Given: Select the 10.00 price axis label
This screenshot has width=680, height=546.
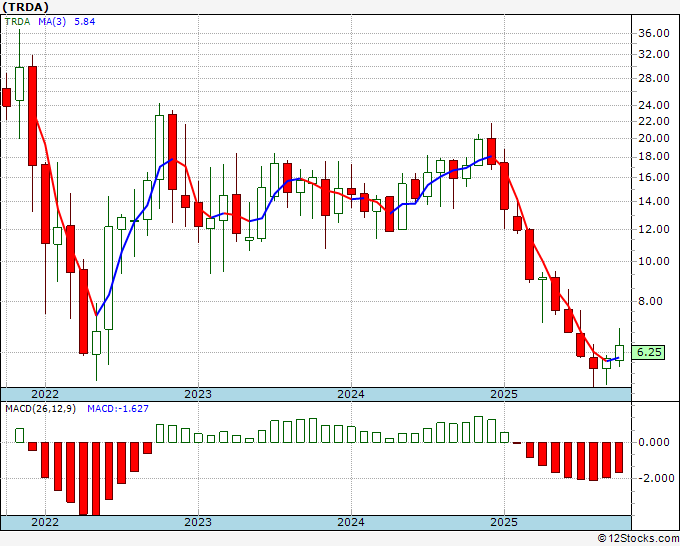Looking at the screenshot, I should pyautogui.click(x=654, y=262).
